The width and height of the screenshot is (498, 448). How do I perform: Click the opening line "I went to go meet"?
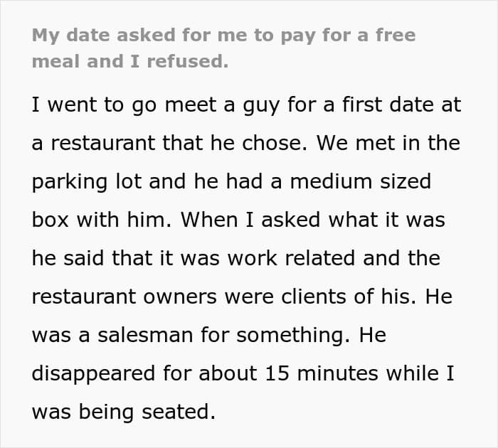pyautogui.click(x=124, y=105)
